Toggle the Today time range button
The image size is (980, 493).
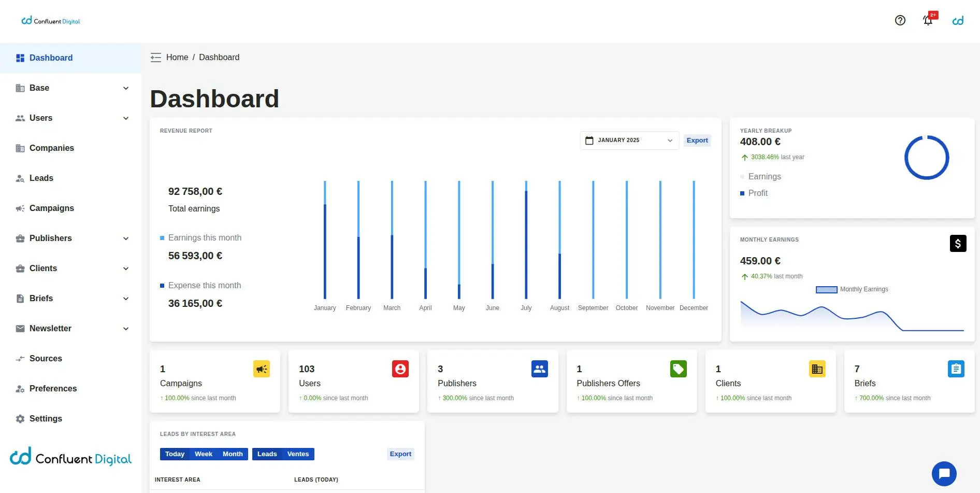tap(175, 454)
